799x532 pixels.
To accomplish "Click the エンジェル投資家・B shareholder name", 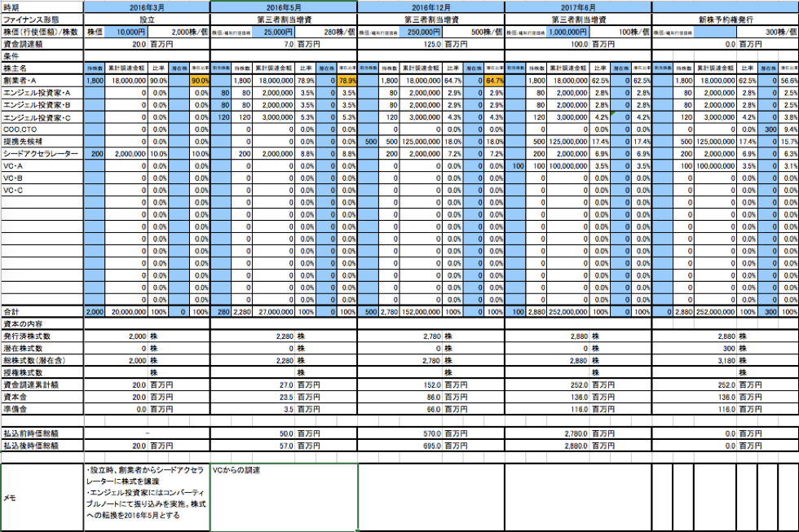I will 42,105.
